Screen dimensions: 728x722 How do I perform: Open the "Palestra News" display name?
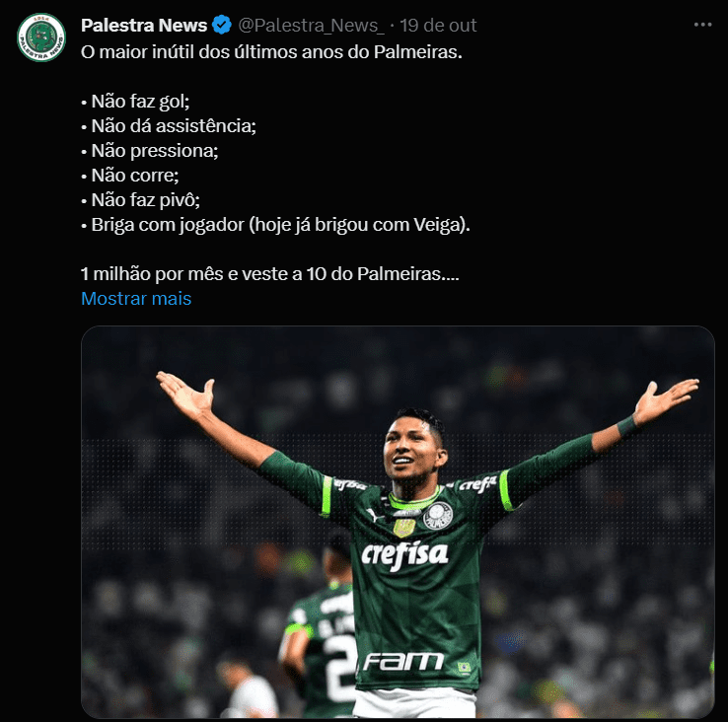144,25
